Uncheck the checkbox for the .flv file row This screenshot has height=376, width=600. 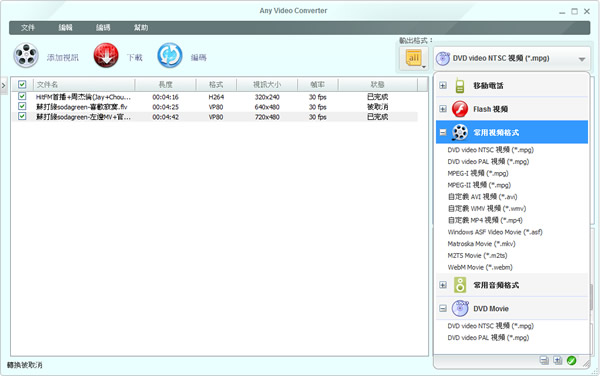tap(22, 106)
